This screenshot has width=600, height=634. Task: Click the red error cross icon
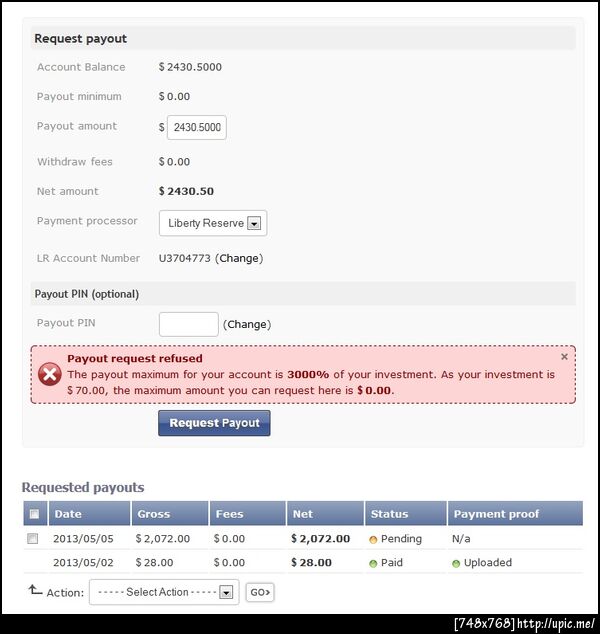(50, 374)
